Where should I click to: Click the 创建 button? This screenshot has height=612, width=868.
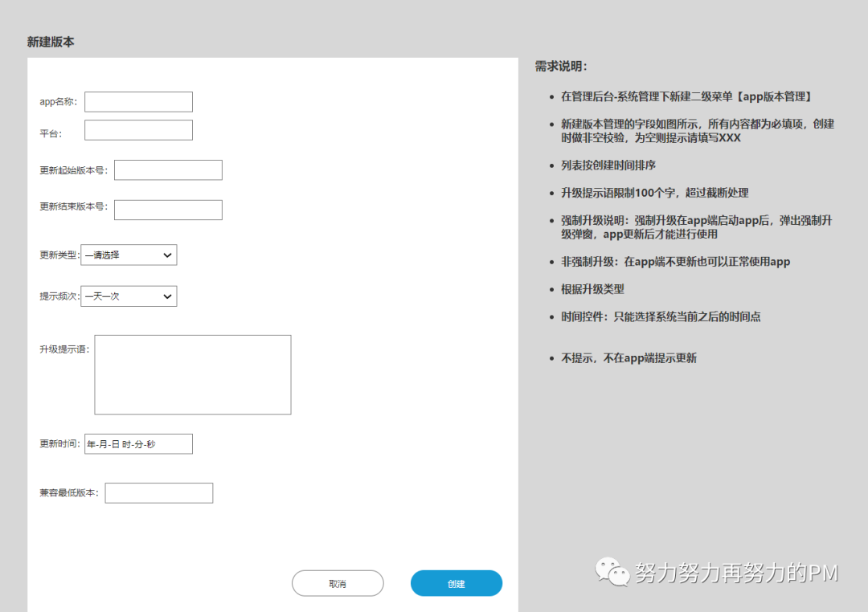[x=456, y=583]
